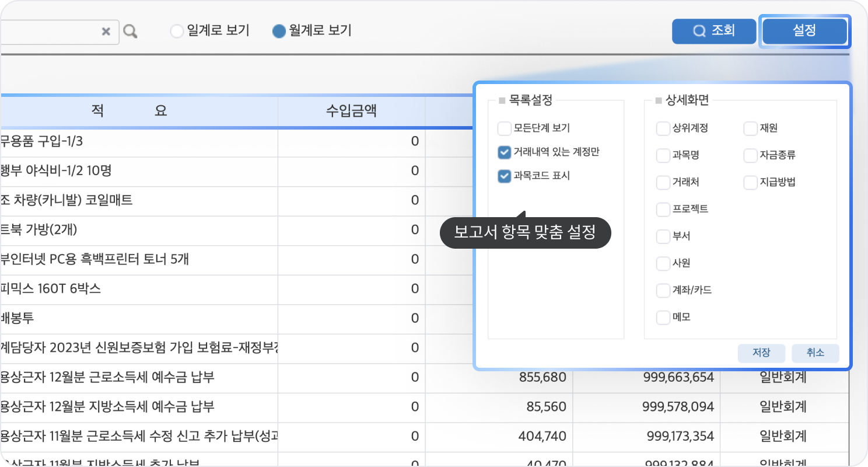Tick the 프로젝트 checkbox
This screenshot has width=868, height=467.
point(663,209)
